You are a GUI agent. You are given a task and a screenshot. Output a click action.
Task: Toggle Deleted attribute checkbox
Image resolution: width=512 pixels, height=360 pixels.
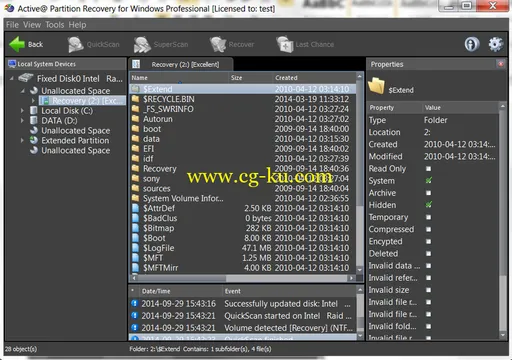[428, 254]
